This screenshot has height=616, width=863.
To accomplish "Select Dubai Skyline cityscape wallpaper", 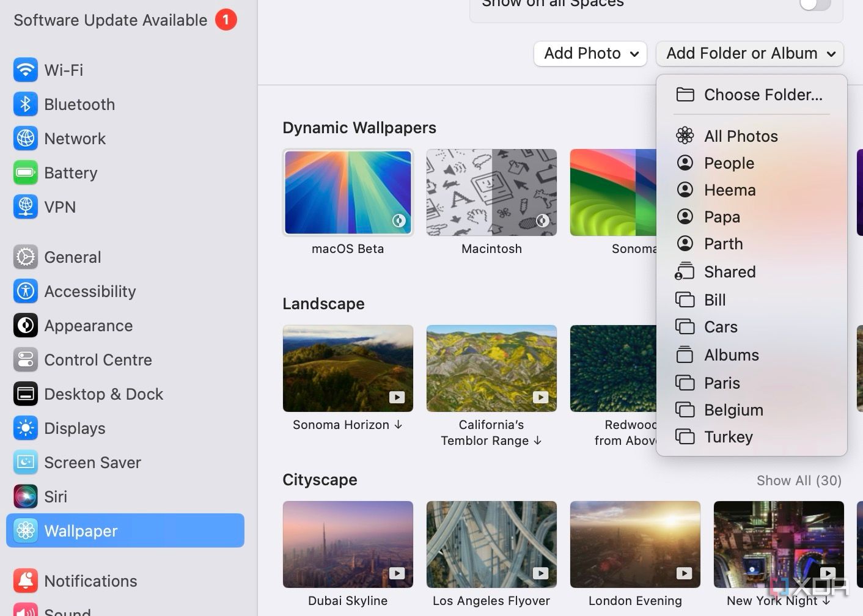I will point(348,544).
